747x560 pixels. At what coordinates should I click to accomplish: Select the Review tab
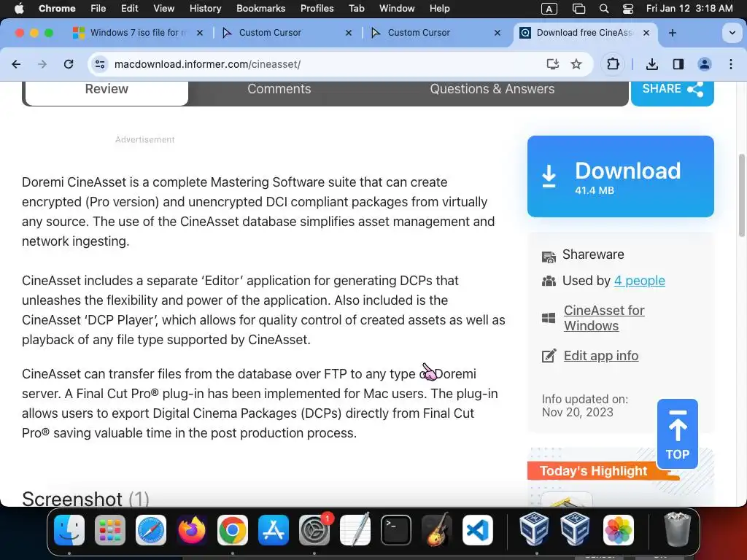[x=107, y=89]
